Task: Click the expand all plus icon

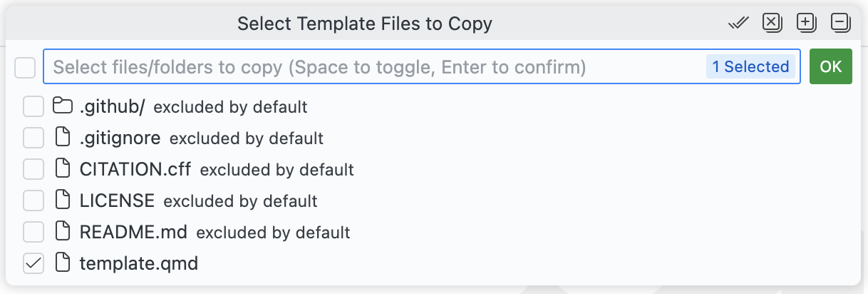Action: tap(806, 24)
